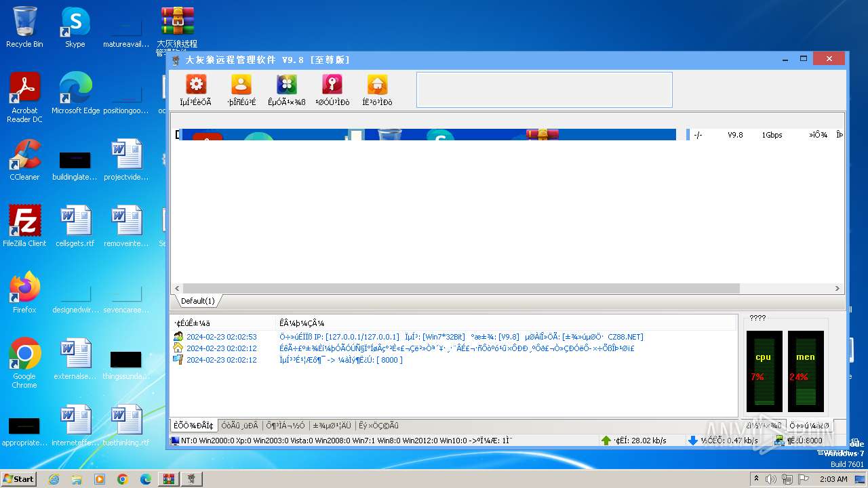
Task: Click the orange home toolbar icon
Action: [378, 84]
